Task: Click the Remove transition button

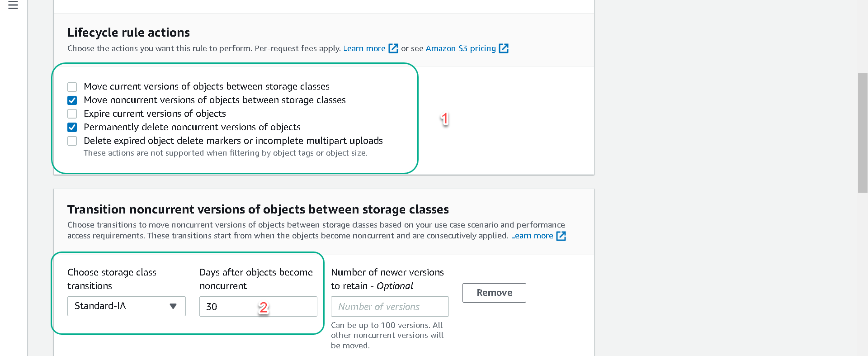Action: (494, 293)
